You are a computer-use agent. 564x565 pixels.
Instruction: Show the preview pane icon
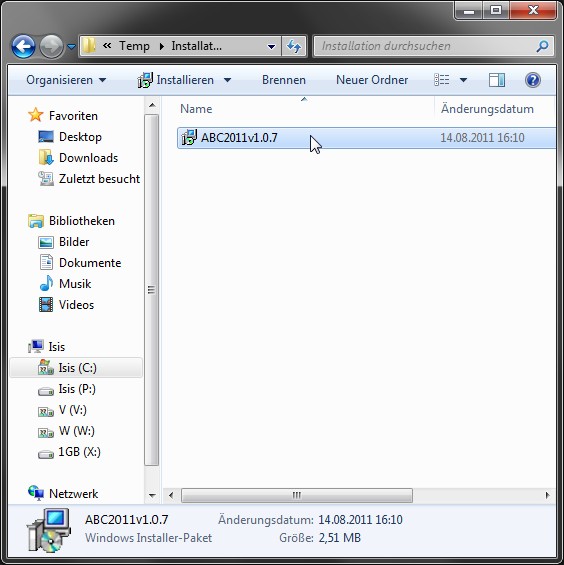click(497, 80)
